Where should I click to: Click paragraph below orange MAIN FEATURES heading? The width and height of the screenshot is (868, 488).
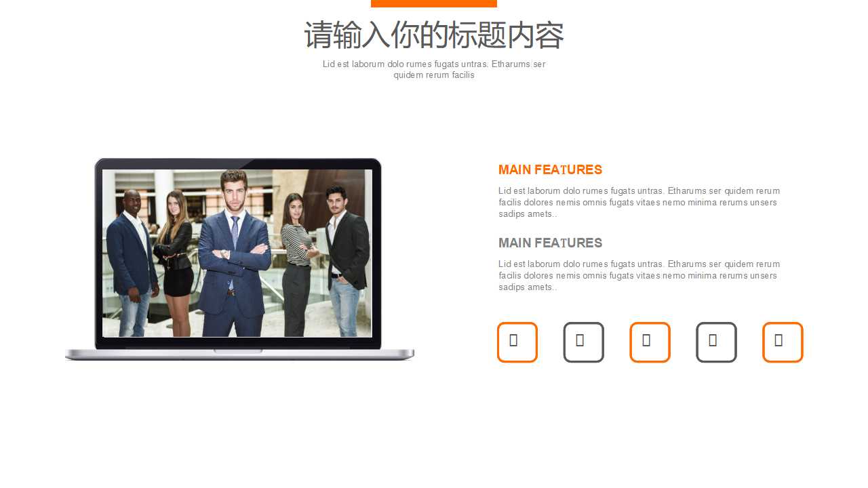point(639,202)
